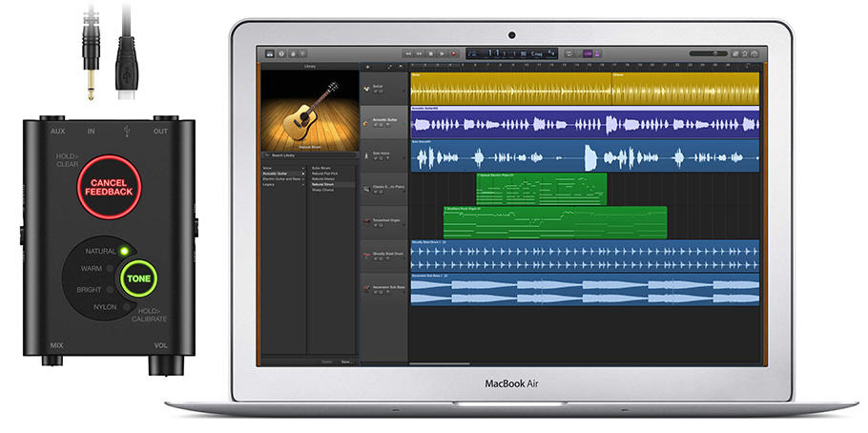Click the Play transport button
The height and width of the screenshot is (433, 868).
pyautogui.click(x=443, y=54)
